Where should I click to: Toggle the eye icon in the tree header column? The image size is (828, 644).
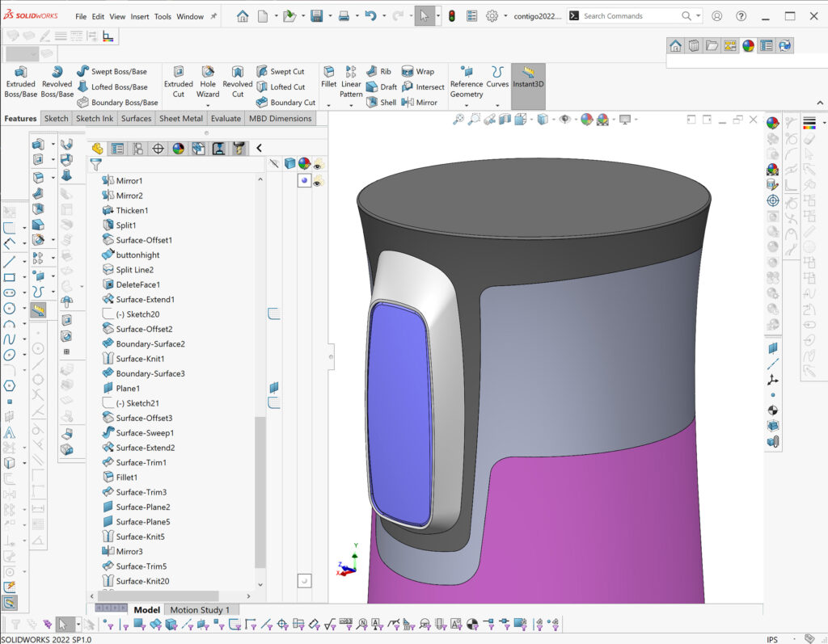pos(315,167)
